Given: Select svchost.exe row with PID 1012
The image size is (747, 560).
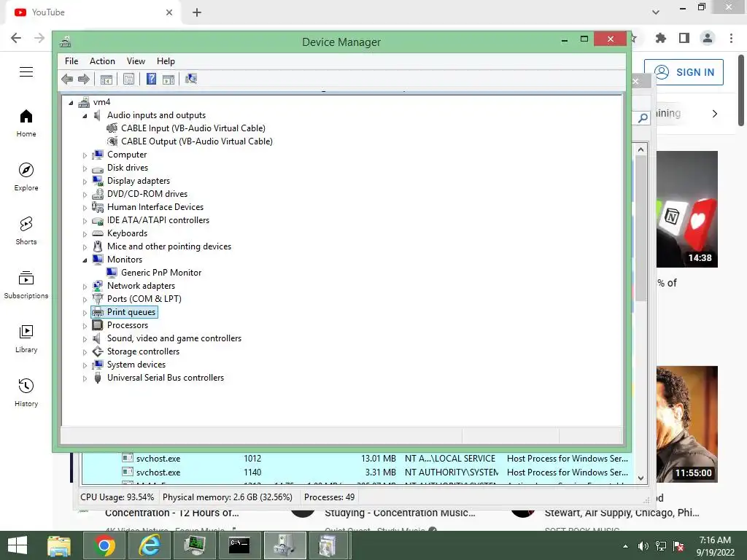Looking at the screenshot, I should pyautogui.click(x=355, y=459).
